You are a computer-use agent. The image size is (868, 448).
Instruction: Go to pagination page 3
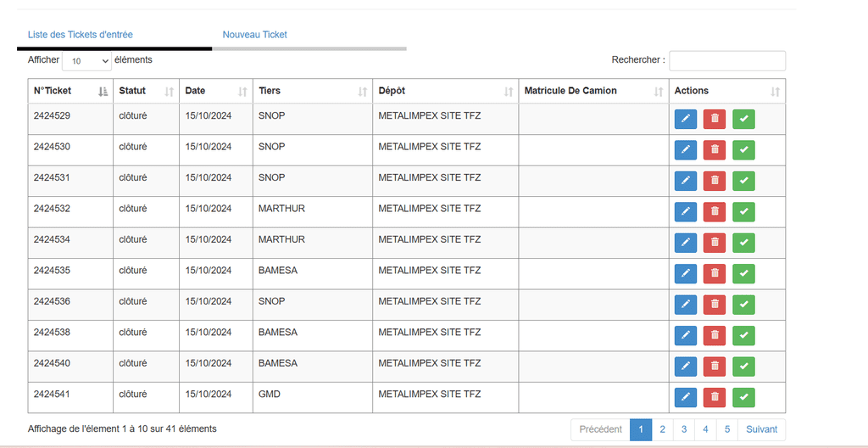pyautogui.click(x=684, y=429)
